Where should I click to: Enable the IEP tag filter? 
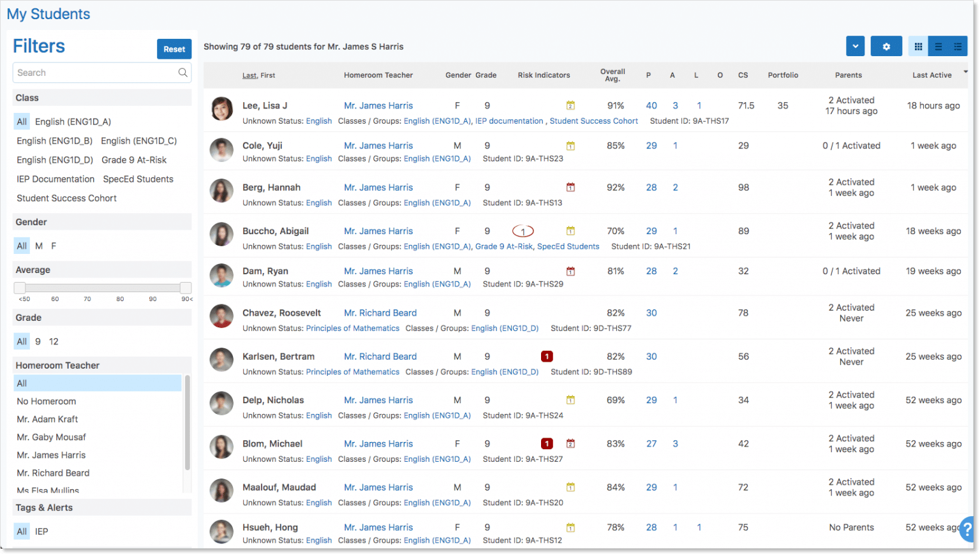41,531
